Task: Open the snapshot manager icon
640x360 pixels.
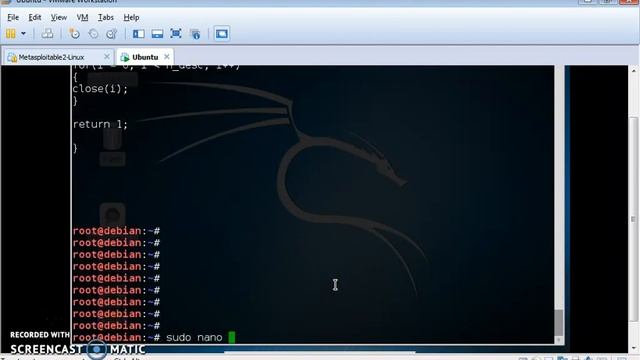Action: click(112, 34)
